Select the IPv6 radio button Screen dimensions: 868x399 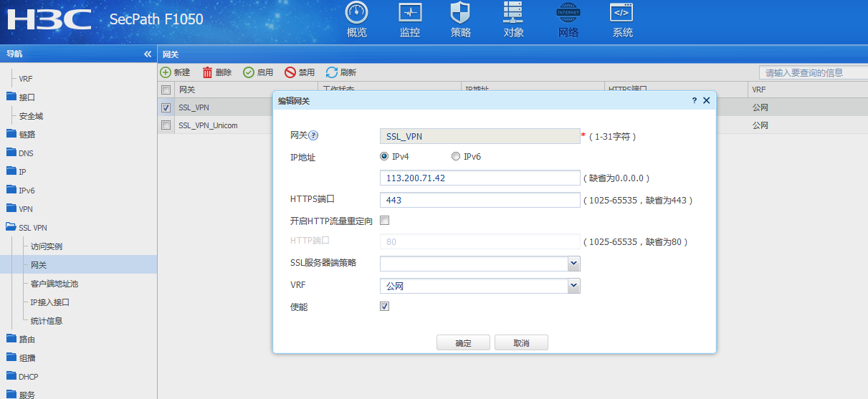456,156
